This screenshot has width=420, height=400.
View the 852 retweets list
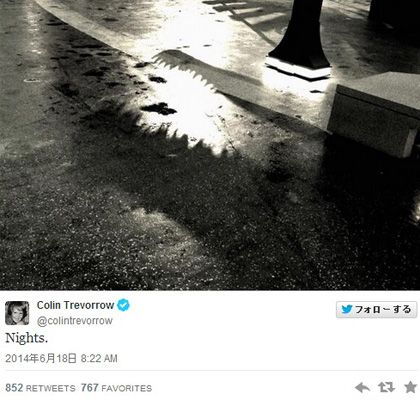40,388
